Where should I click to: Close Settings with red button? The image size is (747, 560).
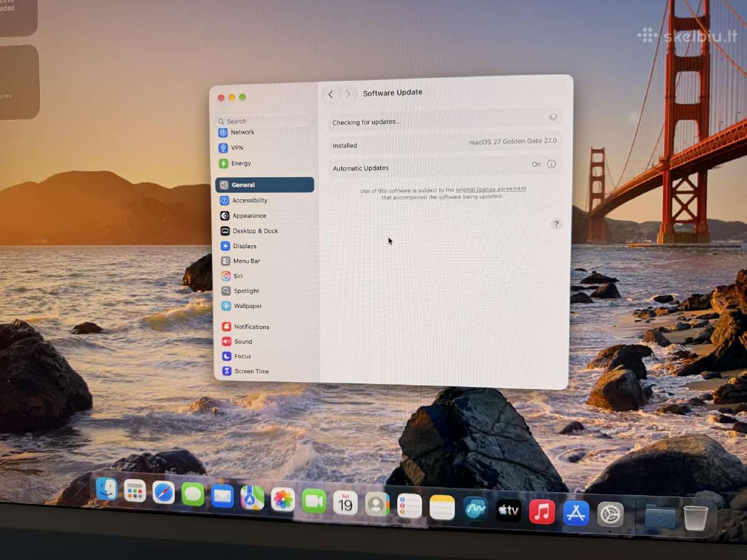coord(221,98)
